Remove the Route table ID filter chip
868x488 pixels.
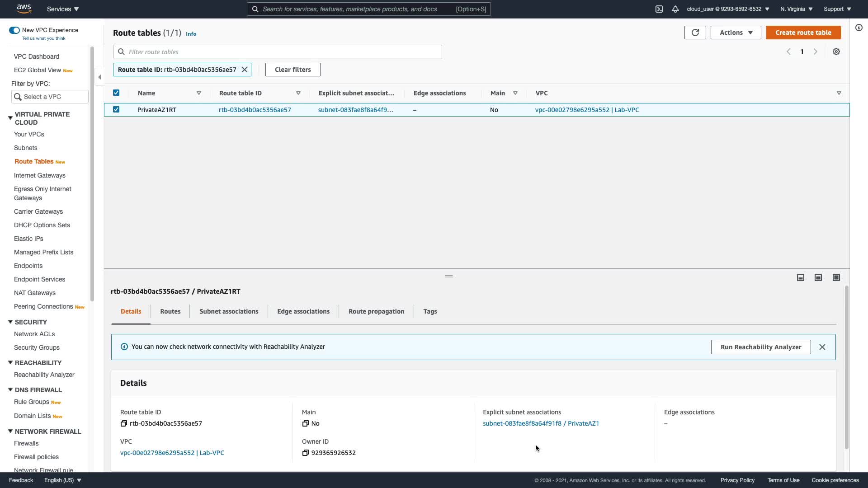pos(245,70)
